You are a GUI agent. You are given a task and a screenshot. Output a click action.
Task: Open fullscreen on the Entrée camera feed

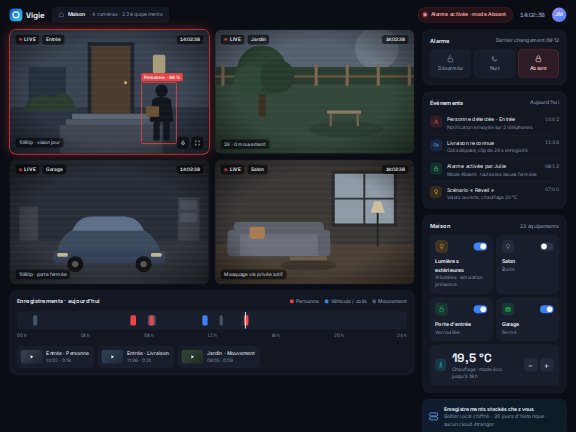click(x=197, y=143)
